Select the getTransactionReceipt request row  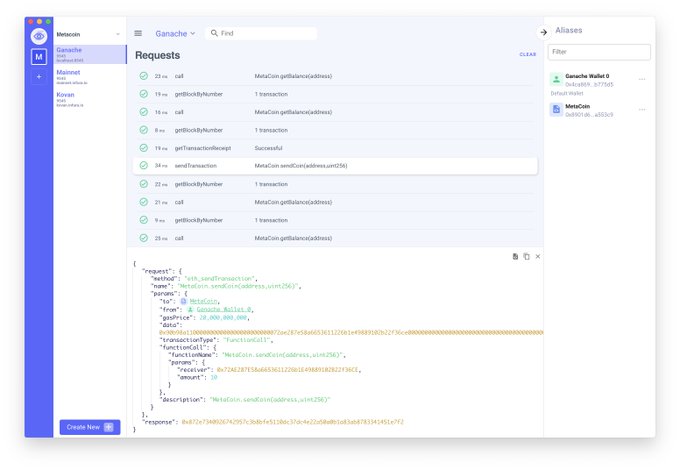coord(335,148)
